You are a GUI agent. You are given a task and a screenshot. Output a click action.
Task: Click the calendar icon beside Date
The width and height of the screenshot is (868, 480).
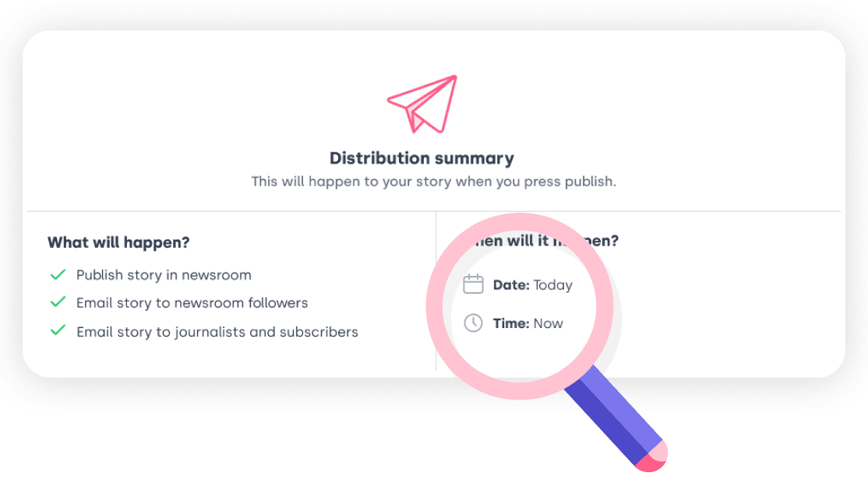[473, 284]
